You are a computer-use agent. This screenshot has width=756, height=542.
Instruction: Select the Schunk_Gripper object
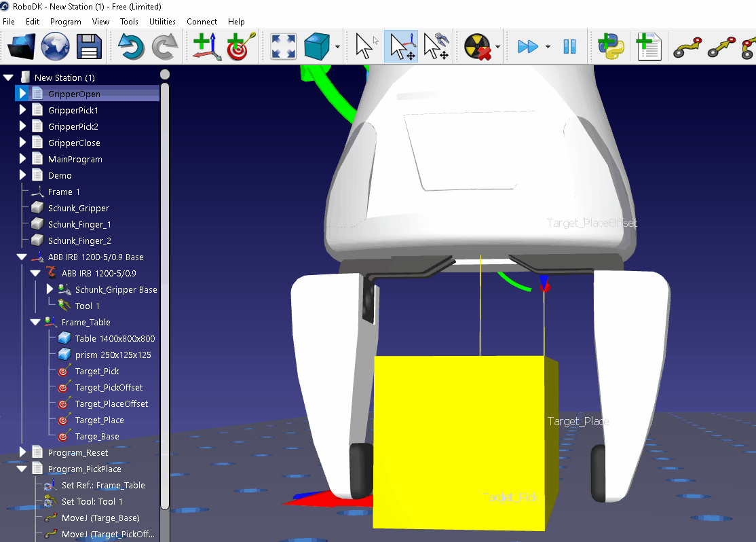pos(78,208)
